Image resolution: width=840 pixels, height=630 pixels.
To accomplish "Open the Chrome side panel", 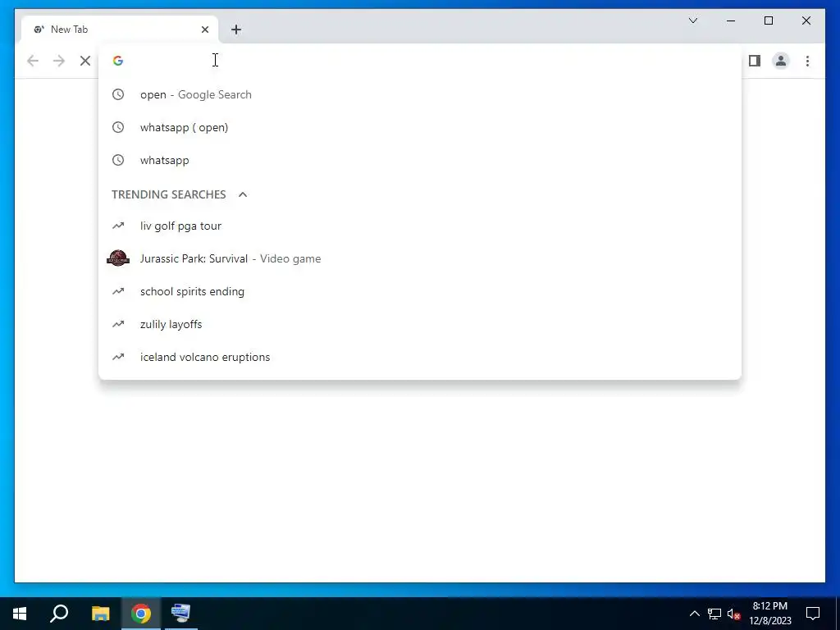I will (x=755, y=61).
